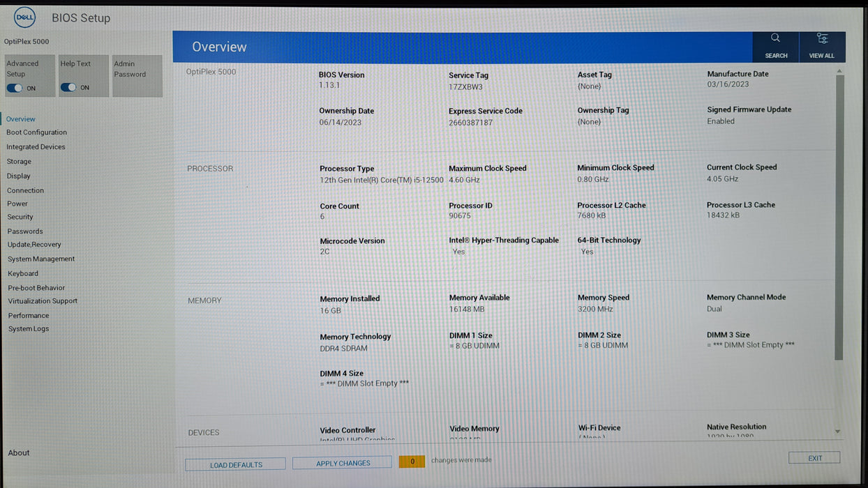
Task: Click the MEMORY section heading
Action: coord(204,301)
